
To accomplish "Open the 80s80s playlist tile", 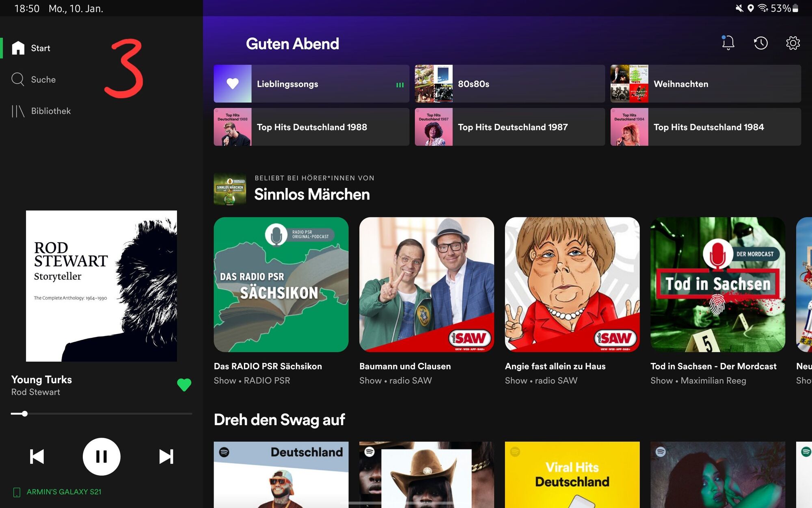I will (x=510, y=84).
